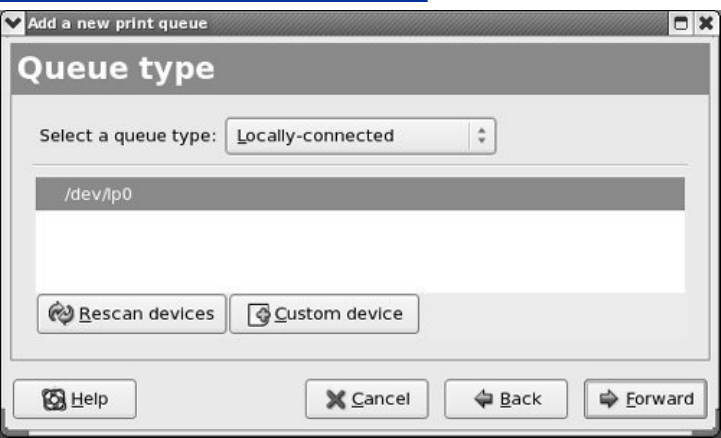The width and height of the screenshot is (721, 438).
Task: Click the up-down arrows on queue type selector
Action: pos(481,136)
